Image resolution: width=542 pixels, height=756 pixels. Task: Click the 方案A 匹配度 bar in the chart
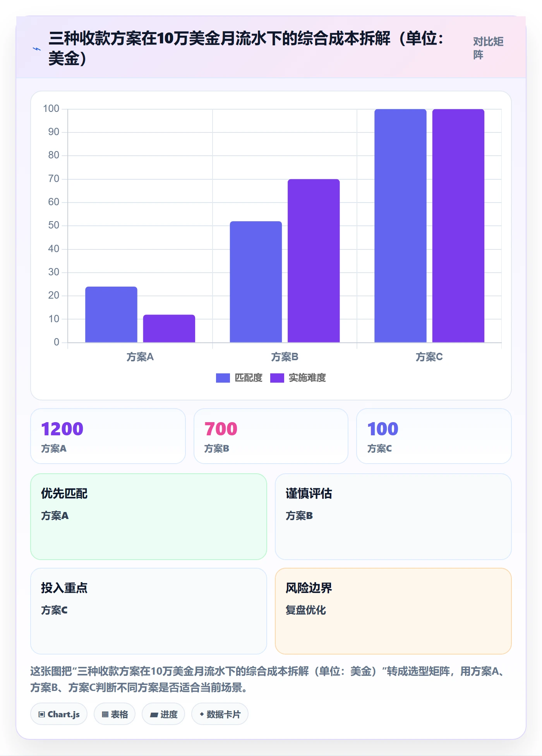pos(111,314)
